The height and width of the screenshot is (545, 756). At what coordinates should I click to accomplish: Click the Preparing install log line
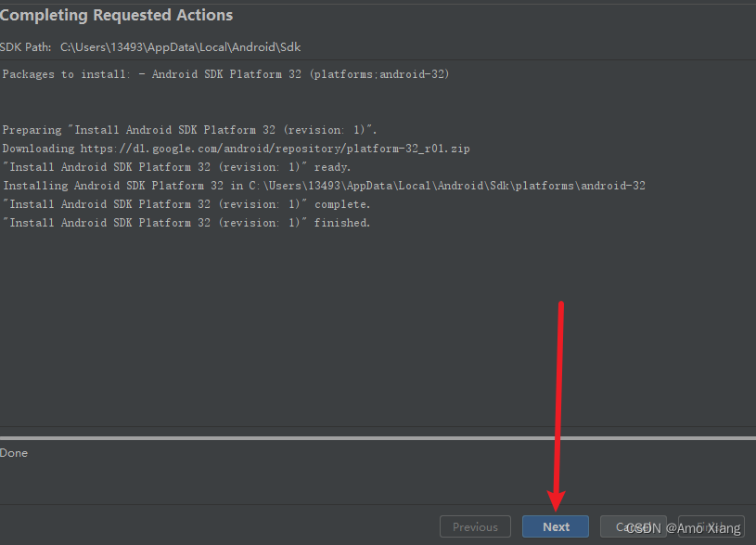(189, 130)
